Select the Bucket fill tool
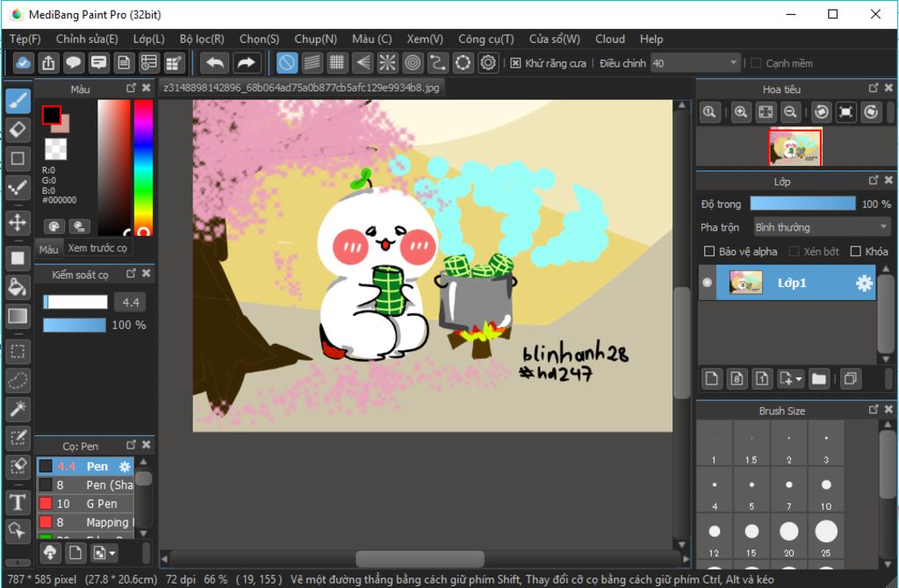The image size is (899, 588). pyautogui.click(x=18, y=287)
